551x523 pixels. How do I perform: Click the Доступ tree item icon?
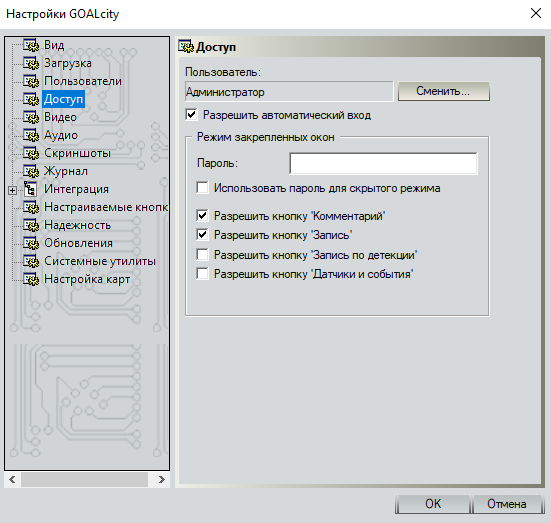pos(31,99)
